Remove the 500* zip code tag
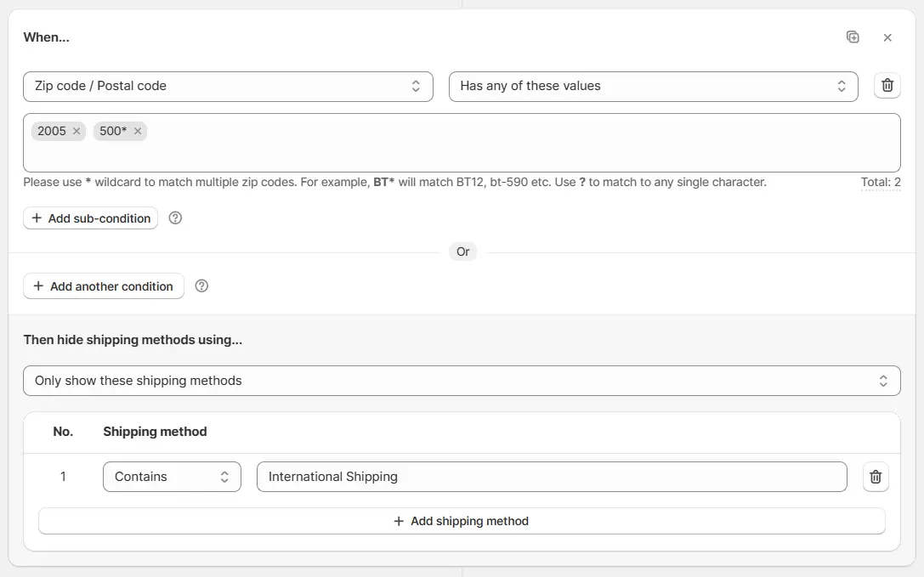924x577 pixels. (x=138, y=131)
